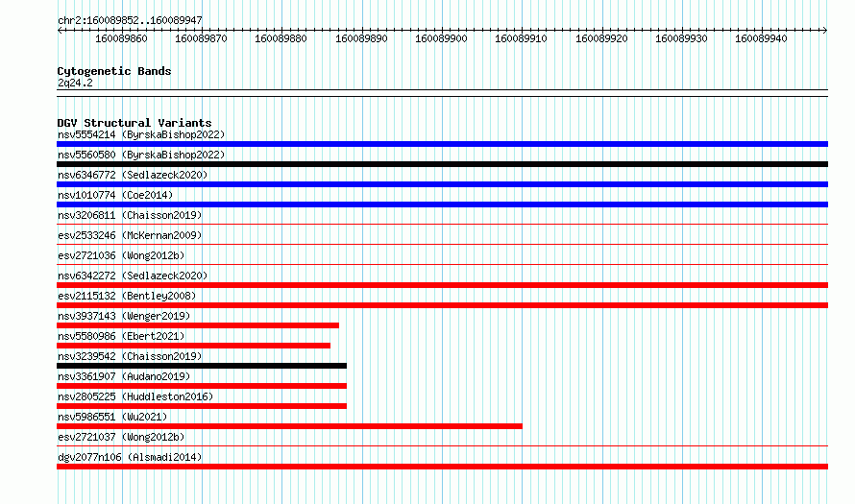The height and width of the screenshot is (504, 855).
Task: Click the left arrowhead of the ruler
Action: (x=60, y=31)
